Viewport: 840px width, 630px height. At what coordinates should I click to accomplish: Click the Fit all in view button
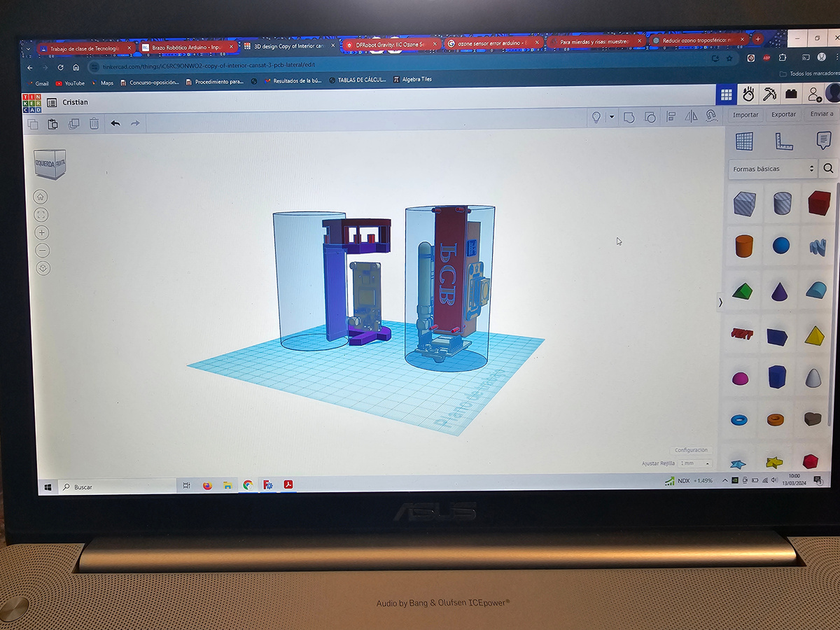41,215
